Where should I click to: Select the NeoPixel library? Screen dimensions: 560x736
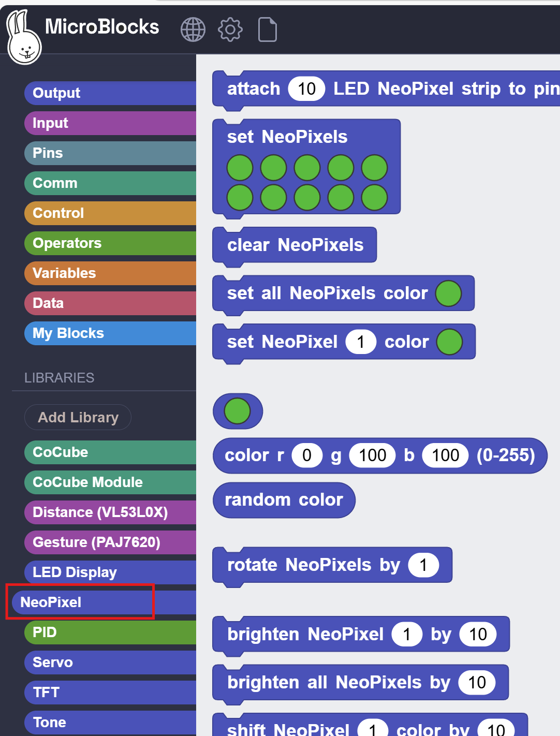(104, 602)
